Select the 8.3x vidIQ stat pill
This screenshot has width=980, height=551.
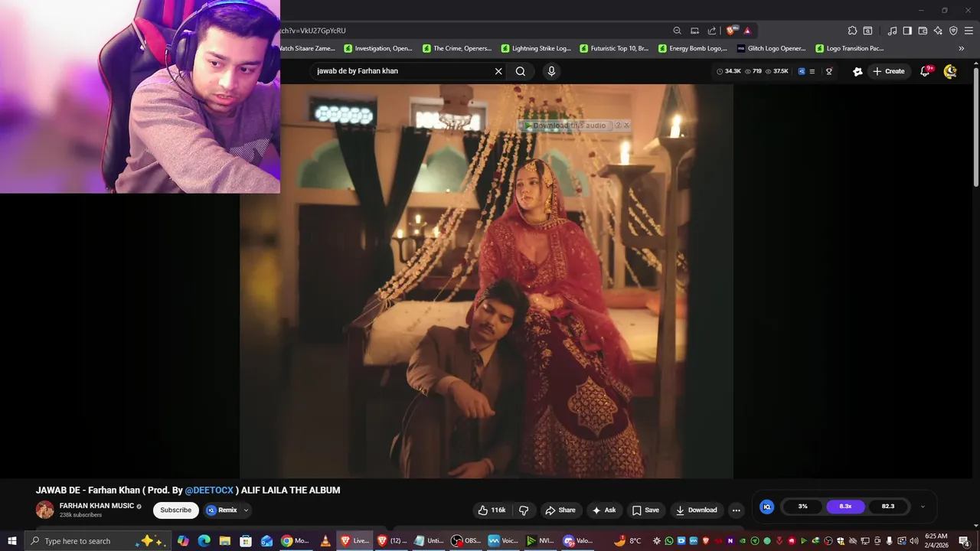(x=845, y=506)
